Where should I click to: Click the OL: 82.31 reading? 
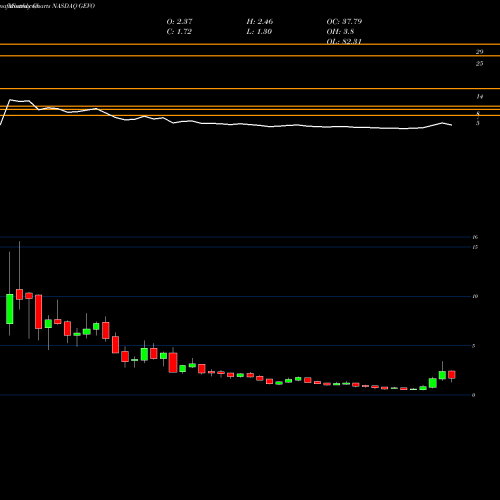(344, 41)
